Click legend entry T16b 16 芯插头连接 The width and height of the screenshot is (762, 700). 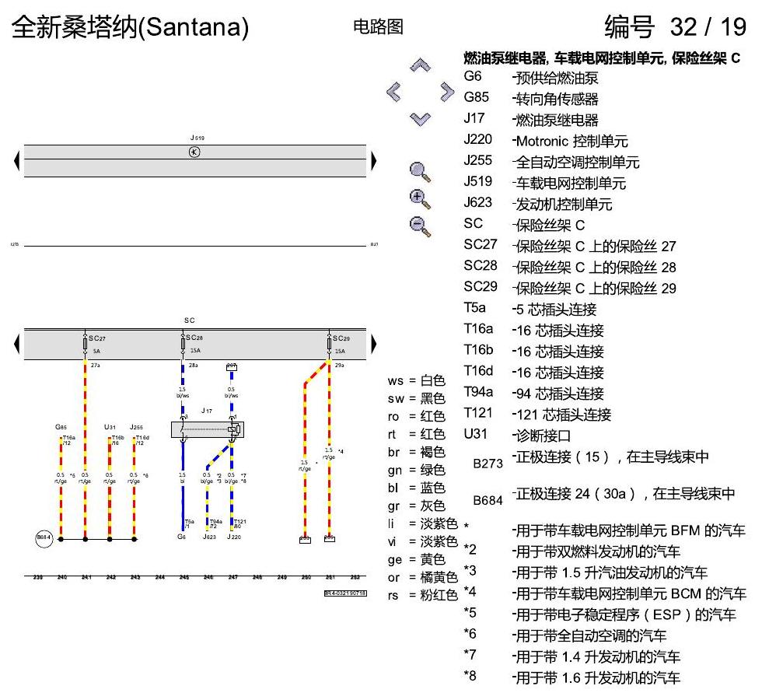point(533,351)
